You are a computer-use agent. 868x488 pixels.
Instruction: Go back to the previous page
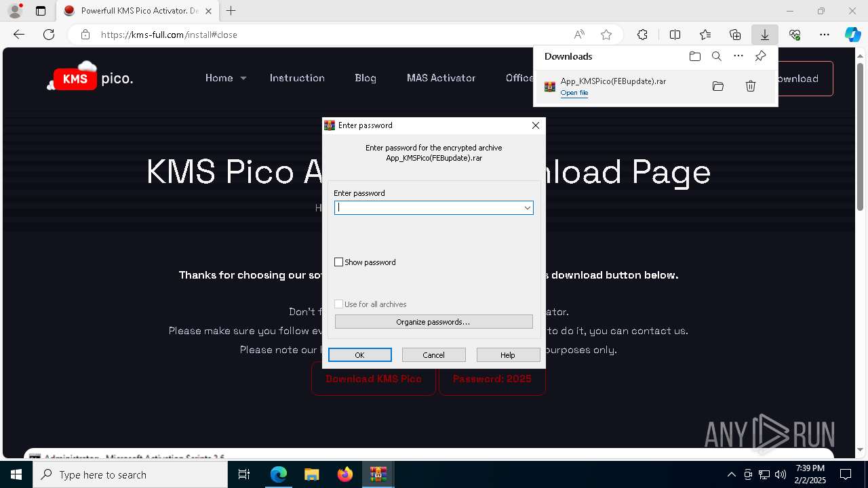coord(19,35)
